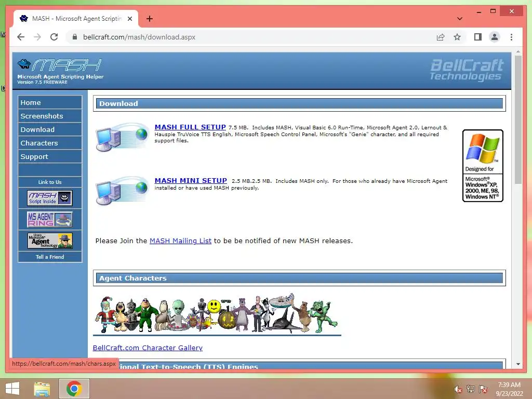Open the Characters sidebar item

50,143
